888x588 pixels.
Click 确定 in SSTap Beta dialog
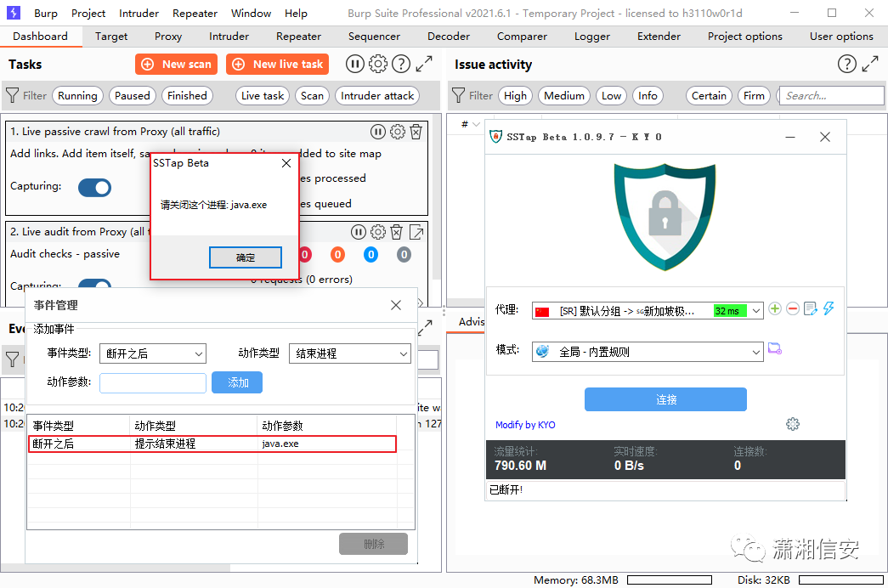[x=246, y=257]
